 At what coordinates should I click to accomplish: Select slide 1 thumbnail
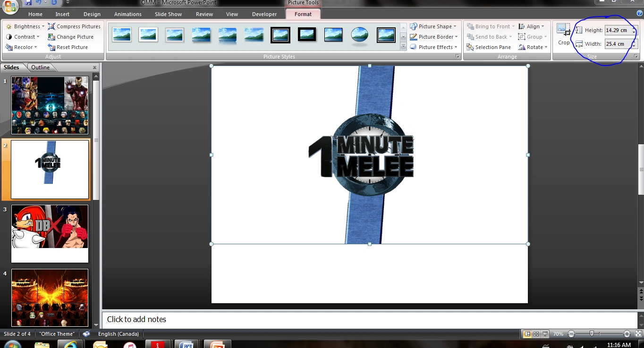click(x=50, y=106)
